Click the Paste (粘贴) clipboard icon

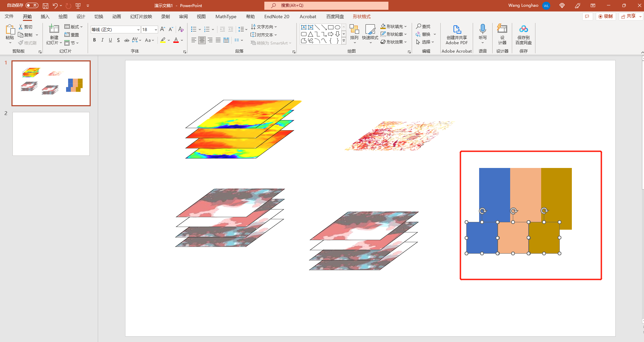10,30
